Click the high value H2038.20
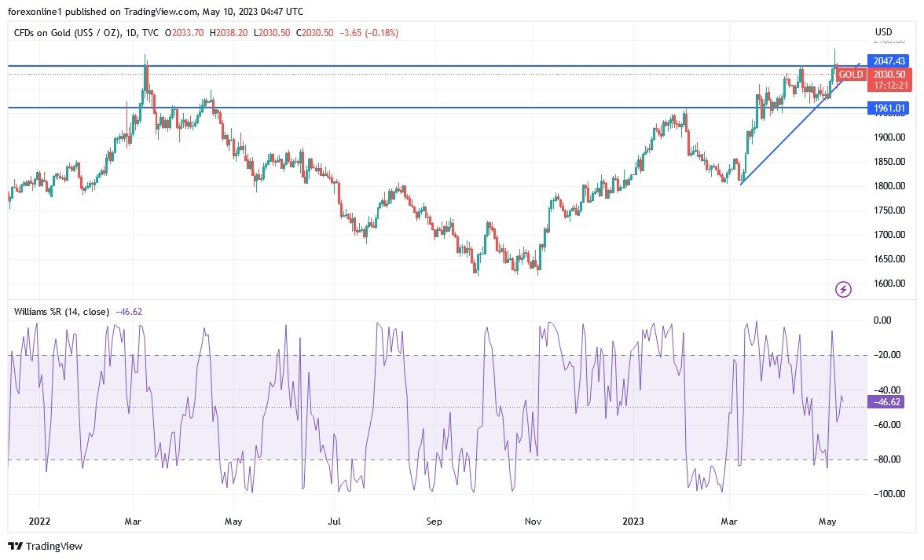 click(229, 33)
